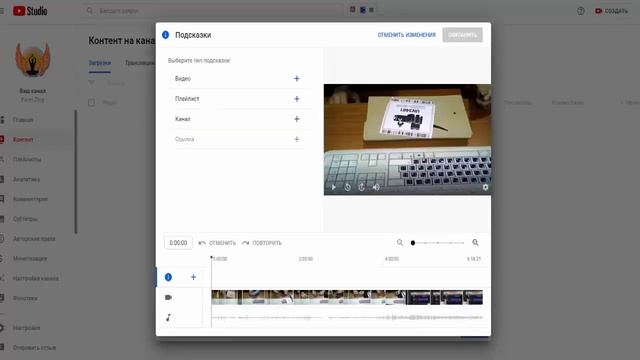Click the 0:00:00 timecode field
Viewport: 640px width, 360px height.
[178, 243]
